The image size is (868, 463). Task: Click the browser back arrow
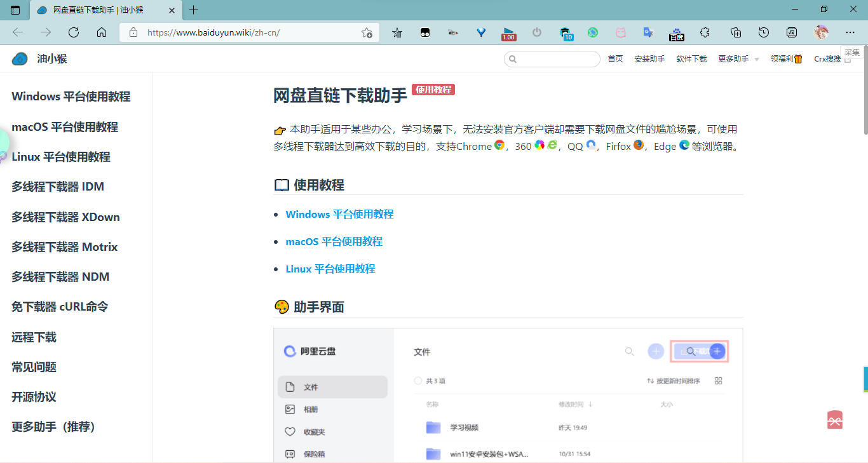click(18, 32)
